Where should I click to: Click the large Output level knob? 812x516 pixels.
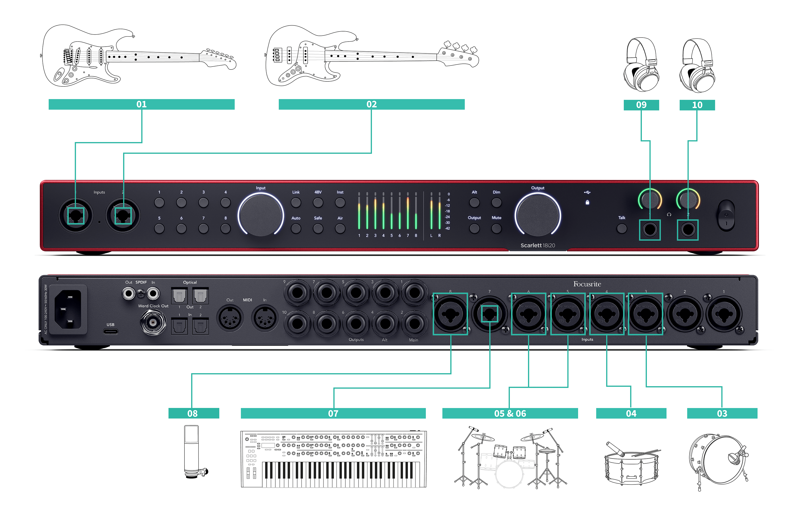pyautogui.click(x=538, y=215)
